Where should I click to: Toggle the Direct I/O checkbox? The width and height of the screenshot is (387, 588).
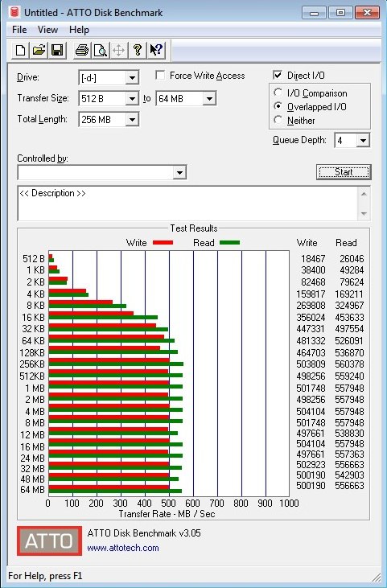(278, 75)
